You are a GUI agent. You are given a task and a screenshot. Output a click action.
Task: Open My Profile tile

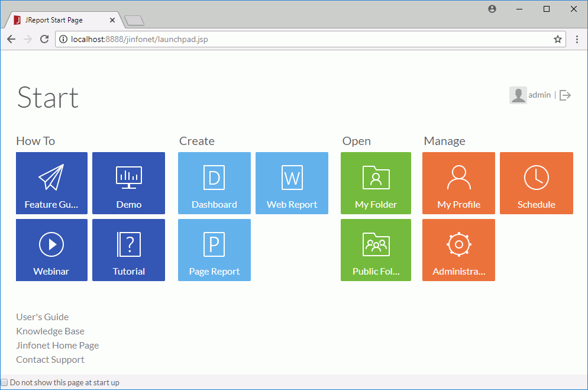pos(458,183)
